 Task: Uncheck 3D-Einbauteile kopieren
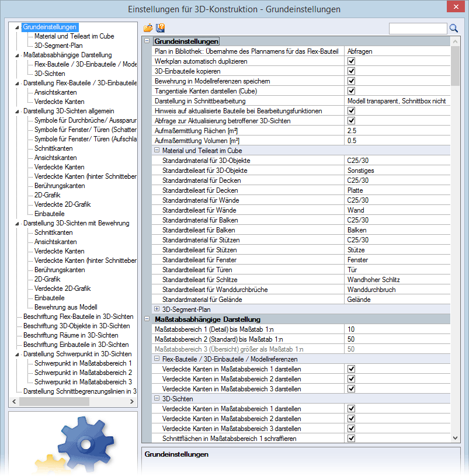(x=351, y=71)
